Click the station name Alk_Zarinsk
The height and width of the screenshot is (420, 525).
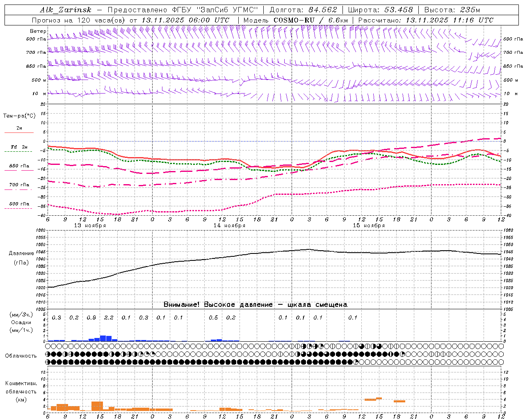66,10
